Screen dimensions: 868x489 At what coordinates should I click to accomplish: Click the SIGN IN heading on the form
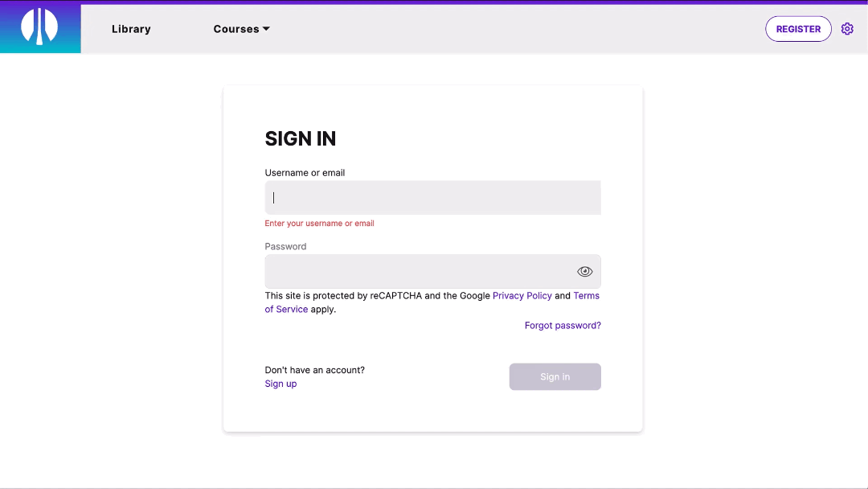[301, 138]
